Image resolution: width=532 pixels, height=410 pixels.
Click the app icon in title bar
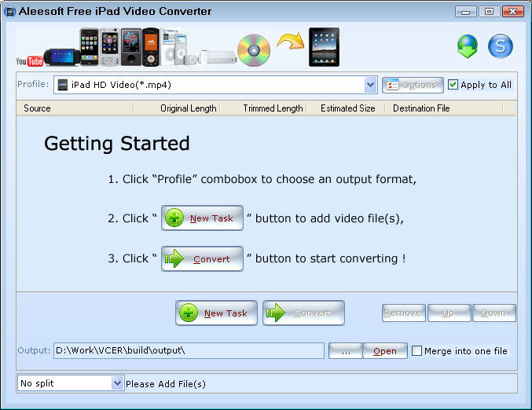tap(9, 12)
